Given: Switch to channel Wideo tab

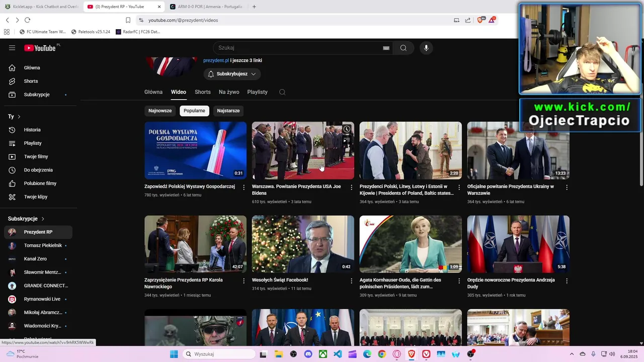Looking at the screenshot, I should pos(179,92).
